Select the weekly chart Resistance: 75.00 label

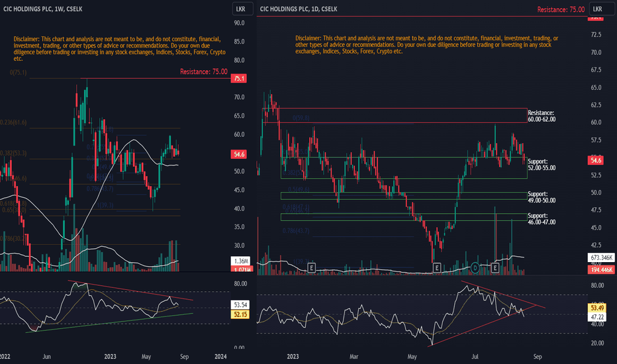coord(203,71)
